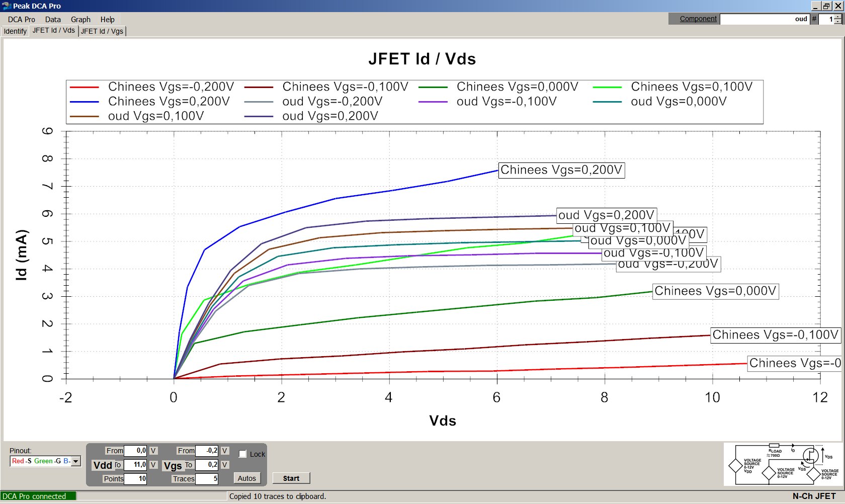Decrement the component number spinner down arrow
845x504 pixels.
click(837, 22)
